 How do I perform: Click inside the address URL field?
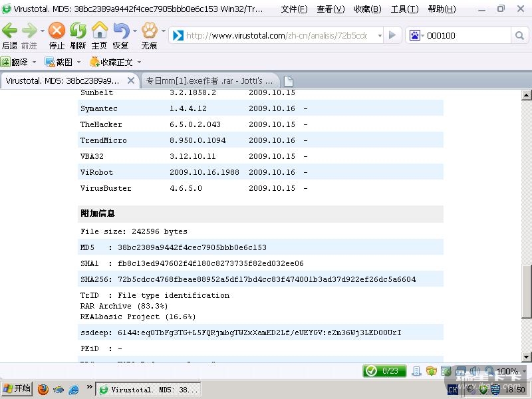tap(277, 35)
